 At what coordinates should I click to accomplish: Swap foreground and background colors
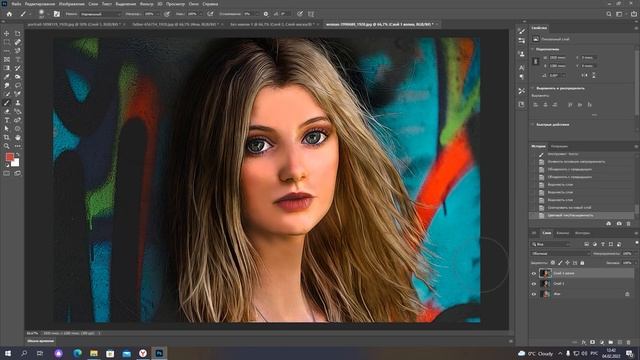coord(18,155)
